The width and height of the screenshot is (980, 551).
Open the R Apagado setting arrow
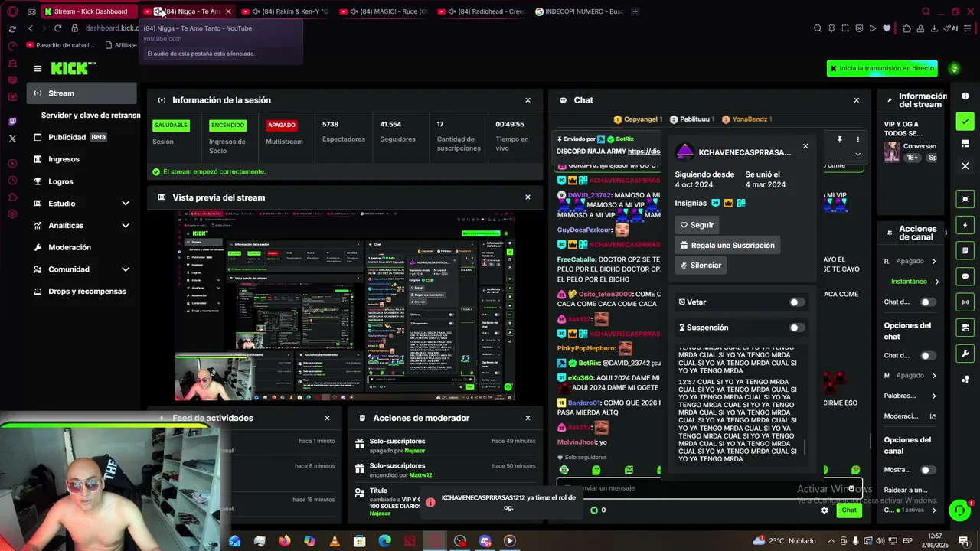(x=934, y=261)
